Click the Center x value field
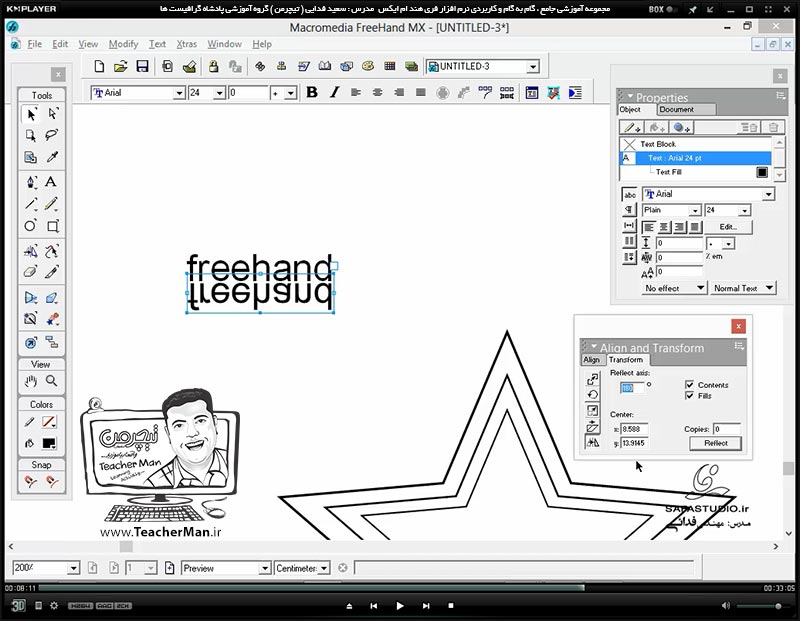 click(634, 429)
